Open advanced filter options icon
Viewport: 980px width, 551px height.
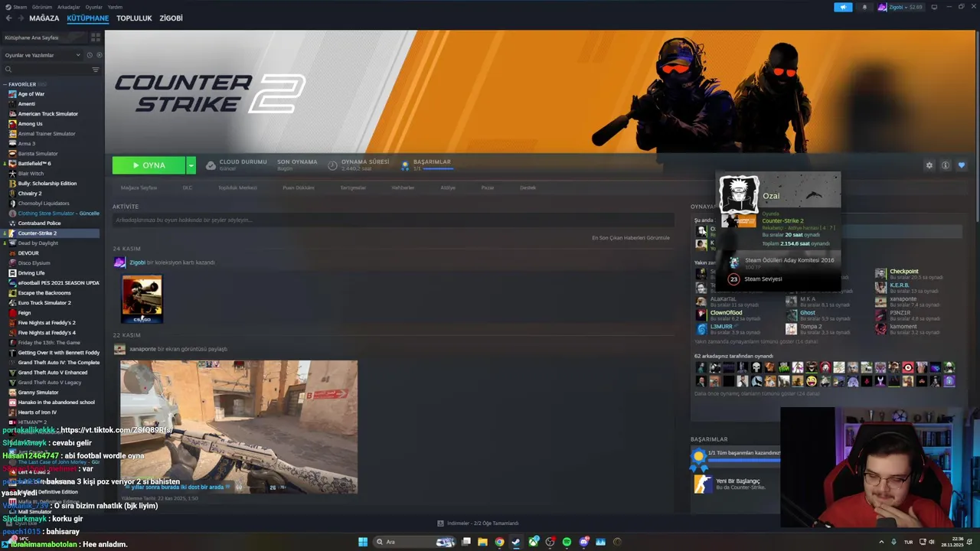[96, 70]
